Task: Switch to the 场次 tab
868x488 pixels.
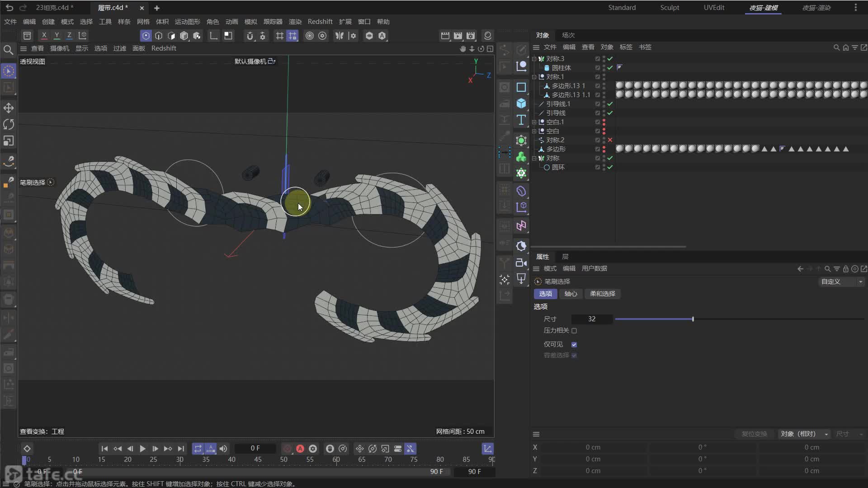Action: [568, 35]
